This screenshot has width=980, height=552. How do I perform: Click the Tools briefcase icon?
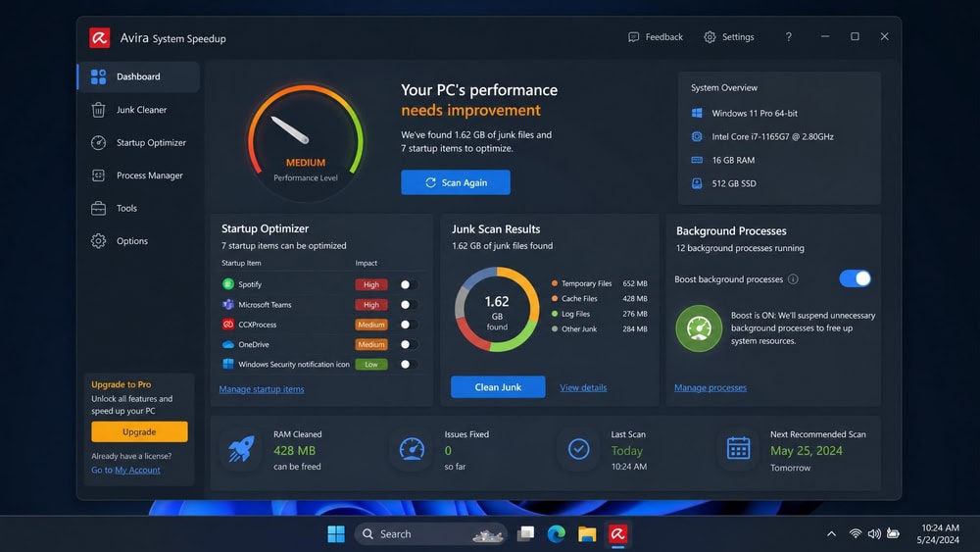(x=98, y=208)
